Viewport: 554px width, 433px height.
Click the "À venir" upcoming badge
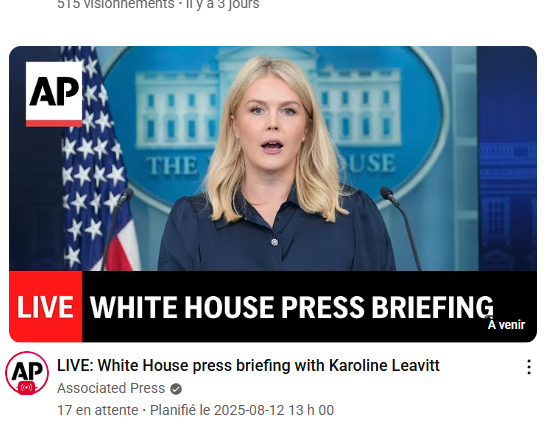pyautogui.click(x=506, y=325)
